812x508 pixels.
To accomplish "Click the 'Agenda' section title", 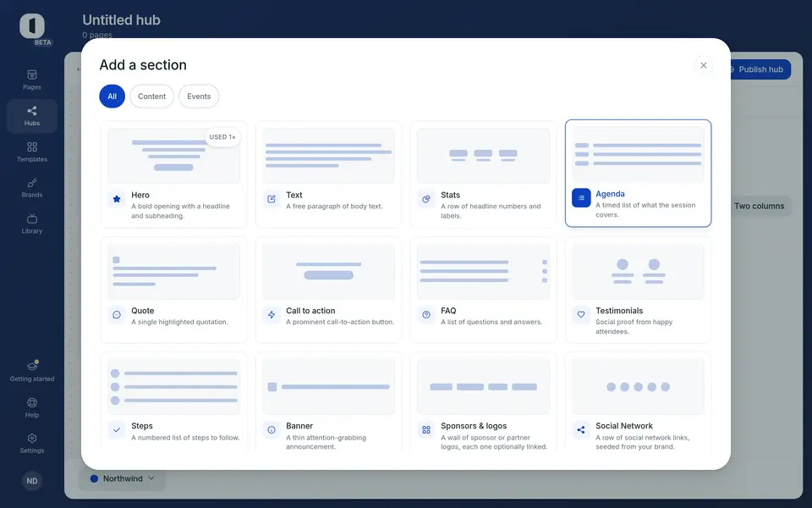I will pyautogui.click(x=610, y=194).
